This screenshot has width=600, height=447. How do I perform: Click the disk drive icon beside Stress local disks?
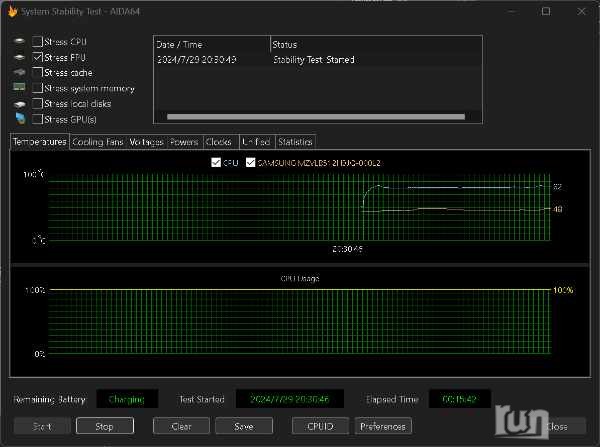(20, 104)
